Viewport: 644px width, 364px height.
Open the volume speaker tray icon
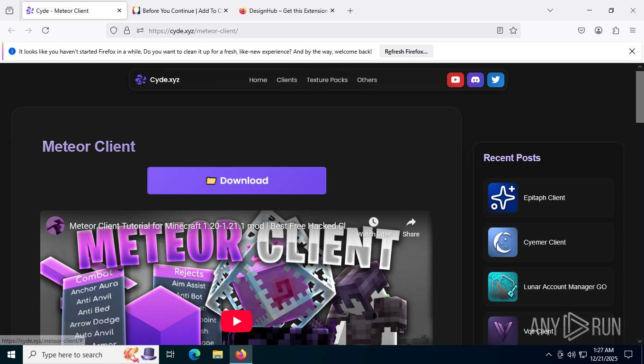click(x=572, y=355)
